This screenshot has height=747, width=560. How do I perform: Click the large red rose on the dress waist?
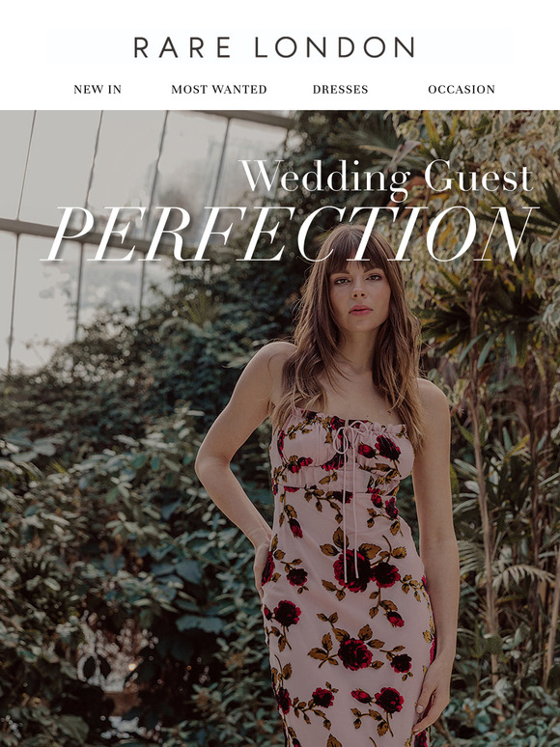pos(352,569)
